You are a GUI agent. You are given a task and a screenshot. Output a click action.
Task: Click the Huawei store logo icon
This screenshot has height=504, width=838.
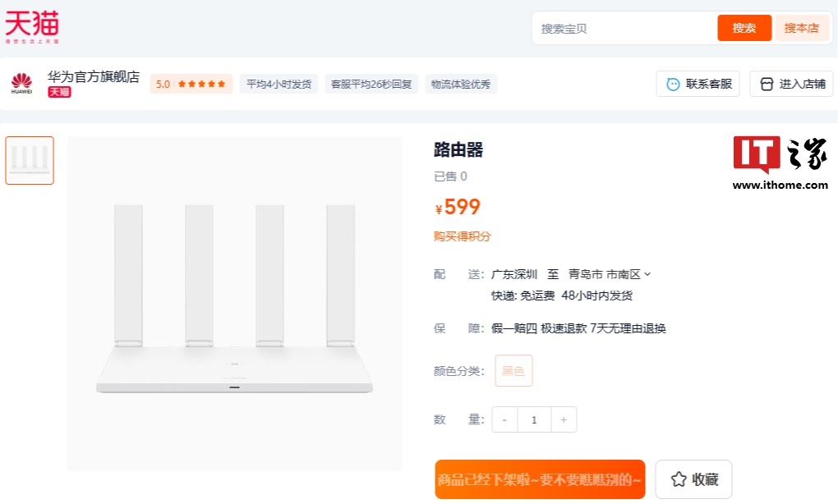[x=21, y=83]
